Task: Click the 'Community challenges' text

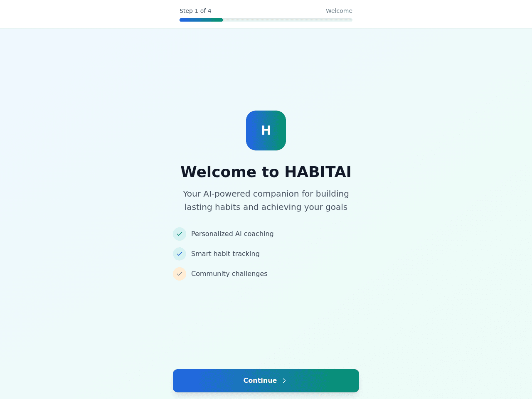Action: click(229, 274)
